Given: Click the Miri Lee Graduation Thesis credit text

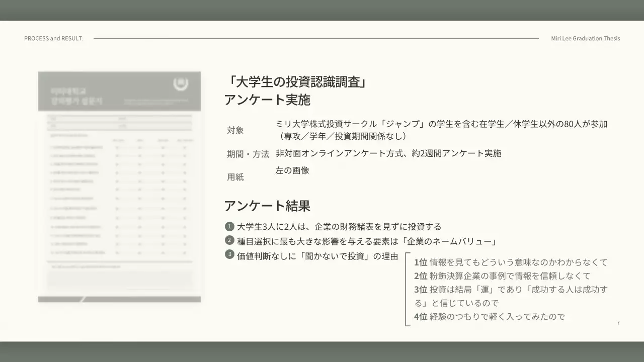Looking at the screenshot, I should click(x=585, y=38).
